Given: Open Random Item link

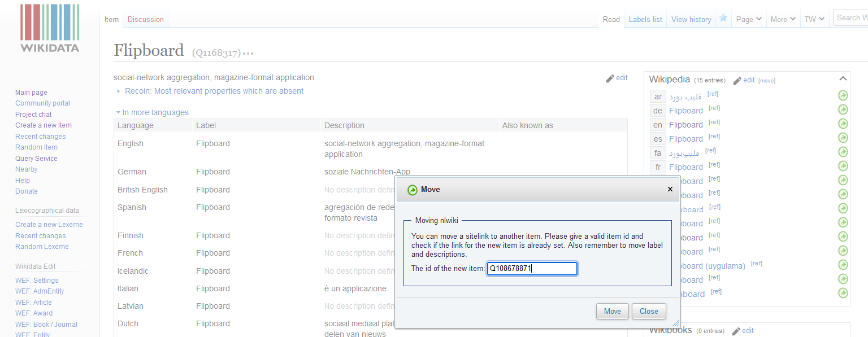Looking at the screenshot, I should (x=36, y=147).
